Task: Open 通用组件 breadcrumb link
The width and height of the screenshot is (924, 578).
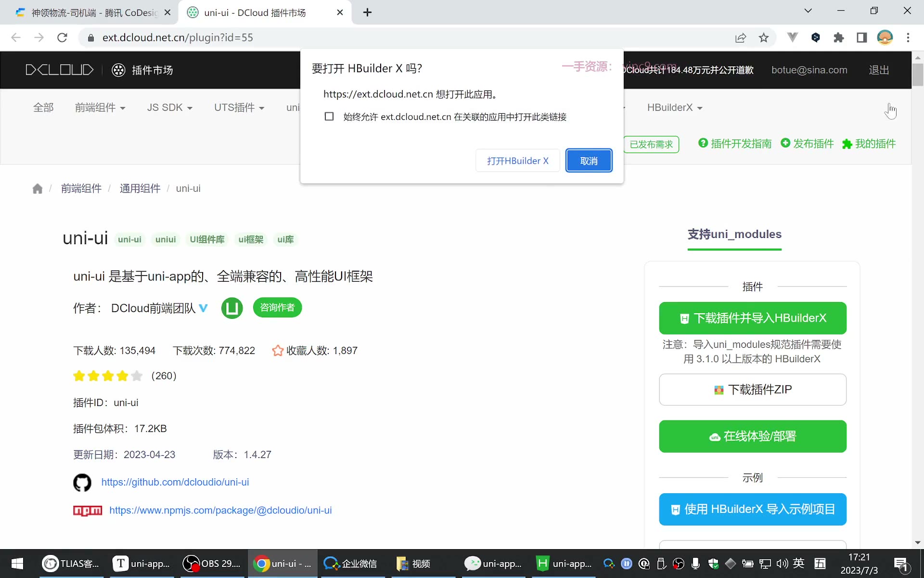Action: click(140, 188)
